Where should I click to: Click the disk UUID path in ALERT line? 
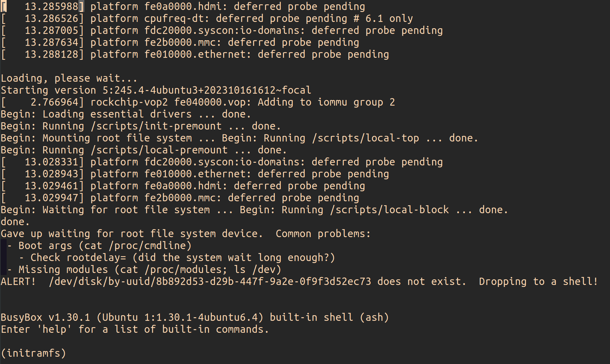pos(210,282)
